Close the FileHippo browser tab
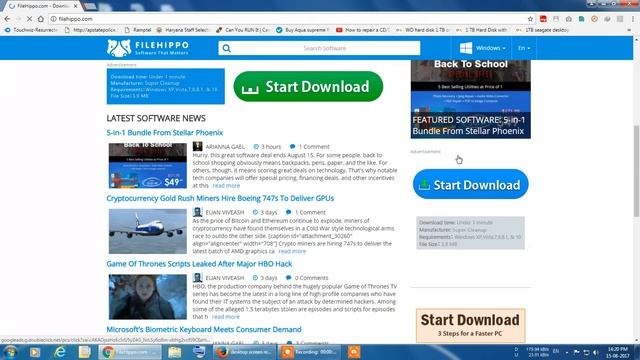 pos(76,6)
